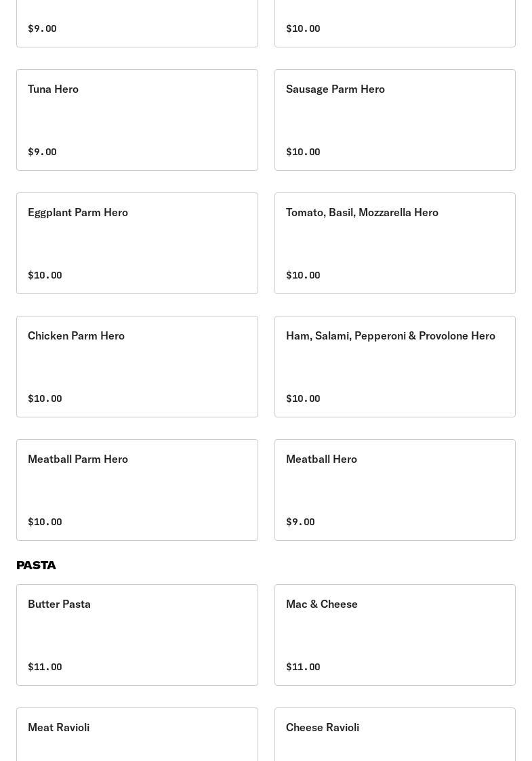
Task: Choose the Meat Ravioli item
Action: tap(137, 735)
